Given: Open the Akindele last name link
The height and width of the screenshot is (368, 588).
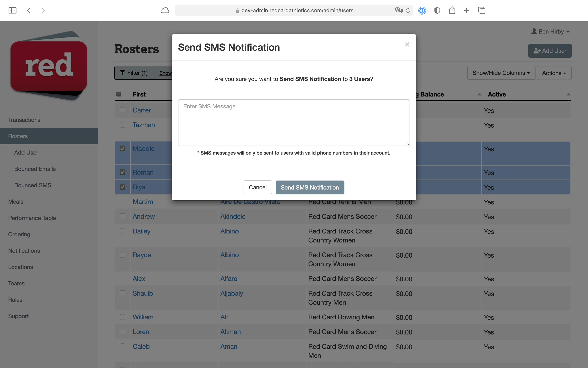Looking at the screenshot, I should 233,216.
